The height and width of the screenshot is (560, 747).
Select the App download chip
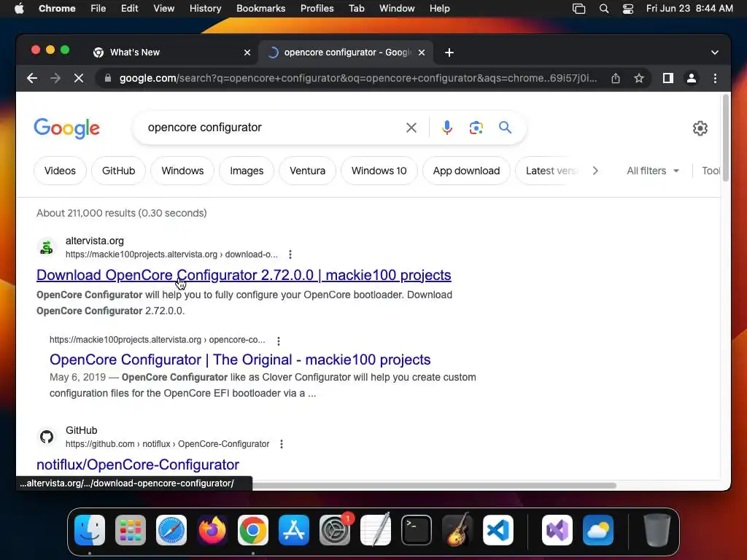(x=466, y=171)
